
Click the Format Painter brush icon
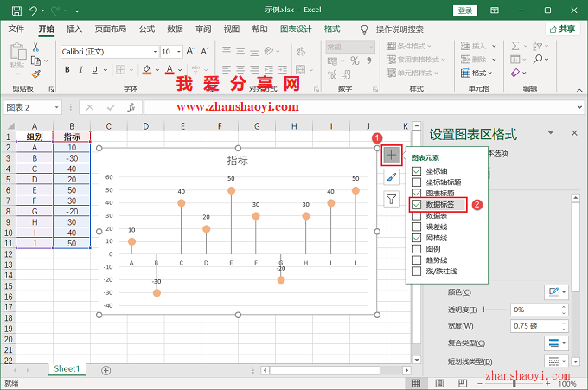pyautogui.click(x=35, y=74)
